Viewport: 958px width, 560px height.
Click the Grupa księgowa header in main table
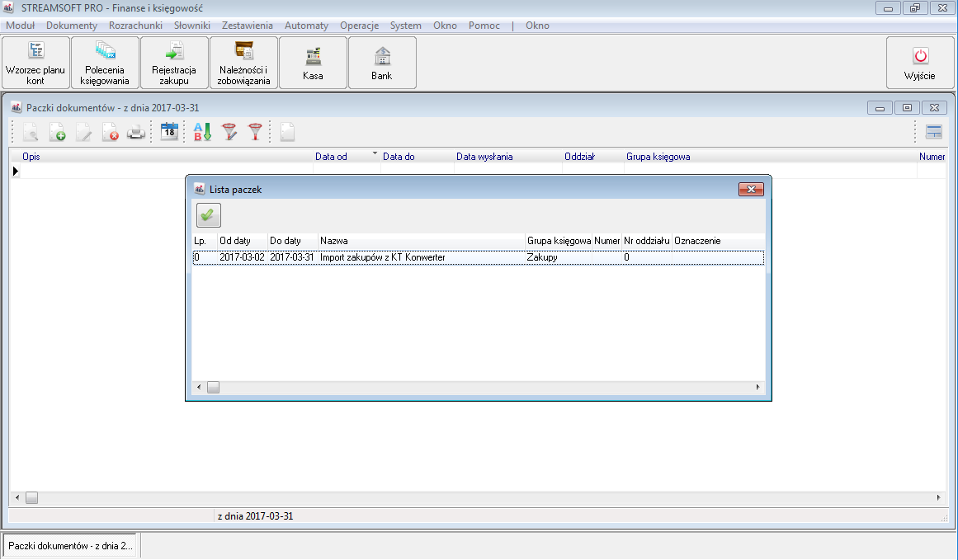(658, 157)
